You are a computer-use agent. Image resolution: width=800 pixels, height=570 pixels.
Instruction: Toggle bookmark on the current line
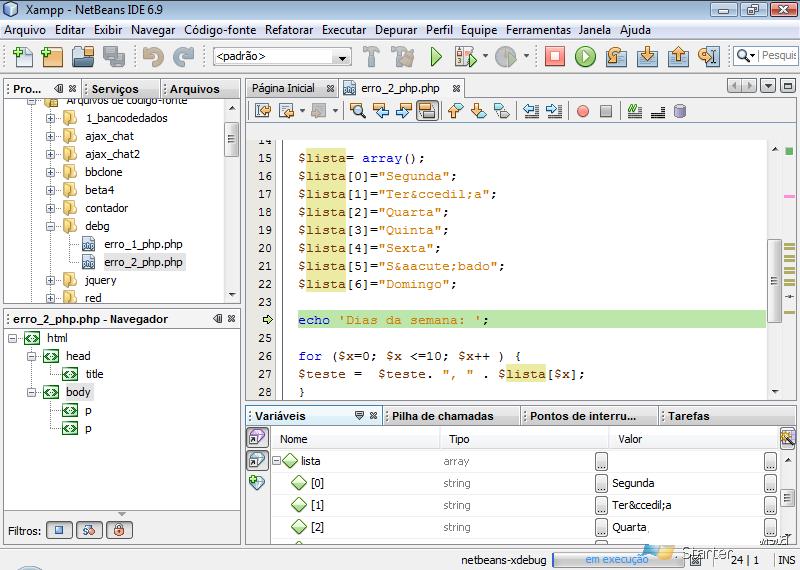point(502,111)
